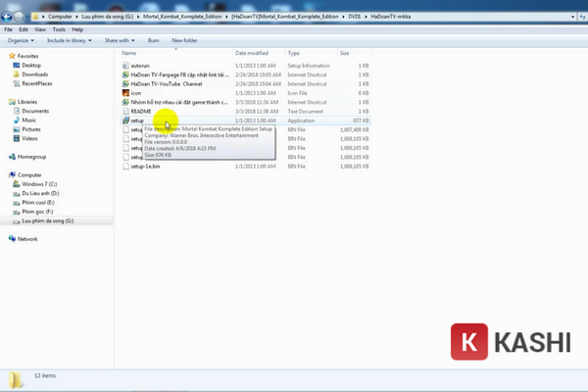Select the README text document
588x392 pixels.
[143, 111]
